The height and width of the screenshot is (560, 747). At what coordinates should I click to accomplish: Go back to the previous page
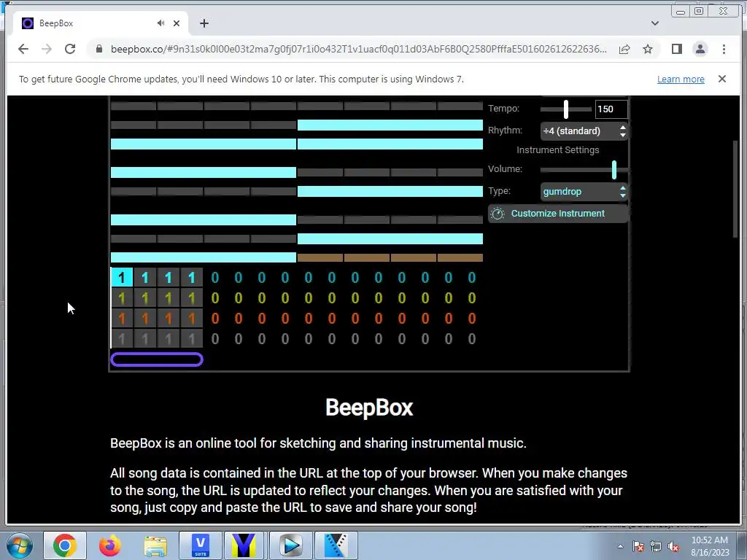[x=23, y=49]
